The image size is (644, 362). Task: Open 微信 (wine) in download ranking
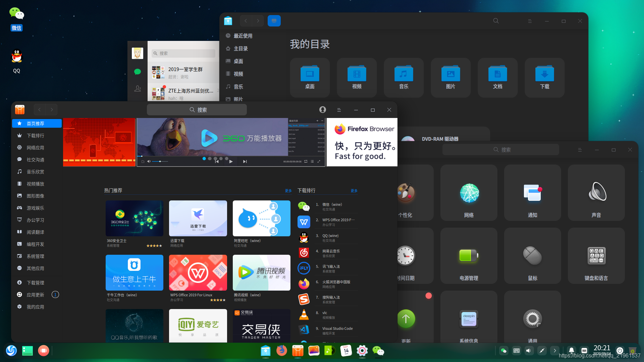(328, 206)
